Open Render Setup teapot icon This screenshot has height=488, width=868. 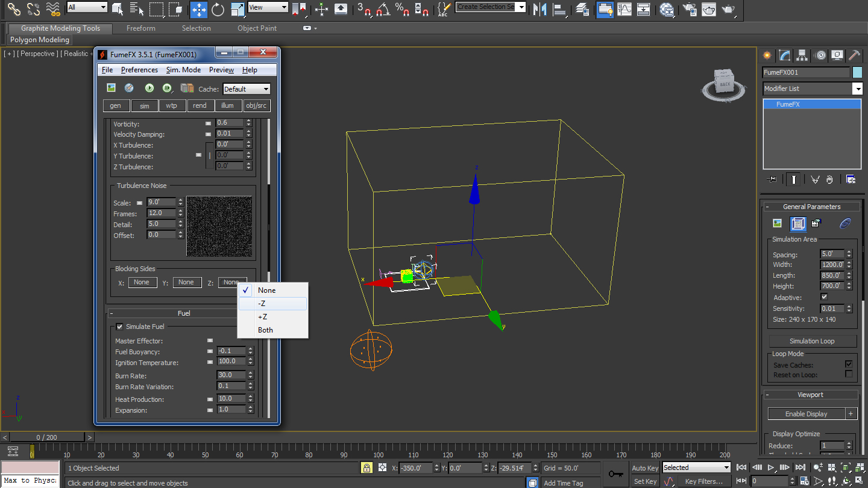[690, 9]
